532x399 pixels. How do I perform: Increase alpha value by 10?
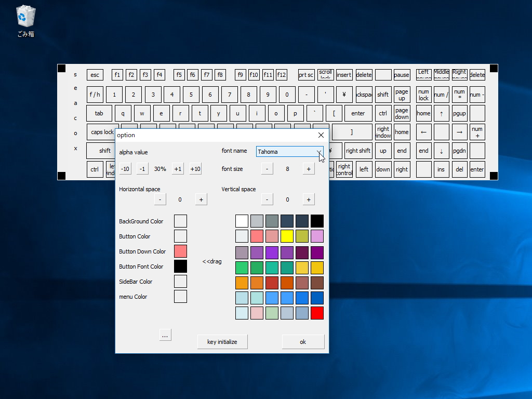click(195, 169)
